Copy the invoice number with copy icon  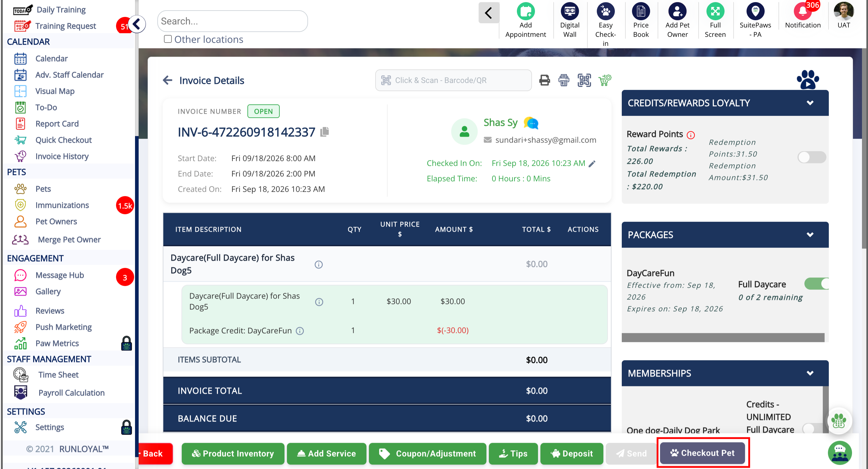[x=325, y=132]
